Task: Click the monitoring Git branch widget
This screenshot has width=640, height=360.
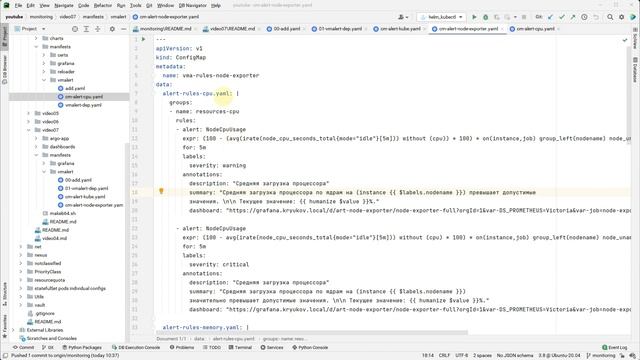Action: [x=600, y=356]
